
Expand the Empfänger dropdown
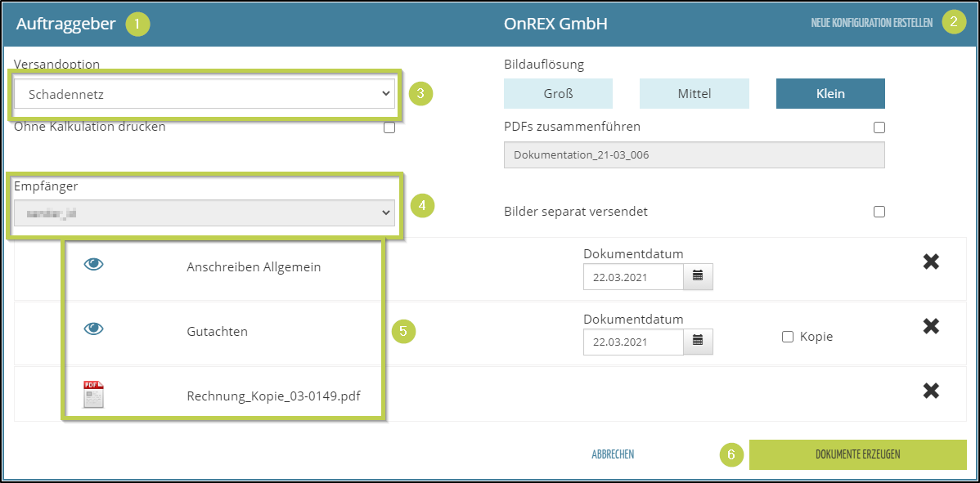pos(205,212)
